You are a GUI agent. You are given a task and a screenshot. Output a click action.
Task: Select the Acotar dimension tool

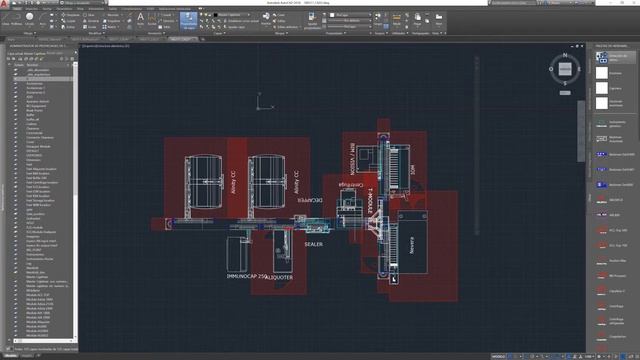[152, 19]
